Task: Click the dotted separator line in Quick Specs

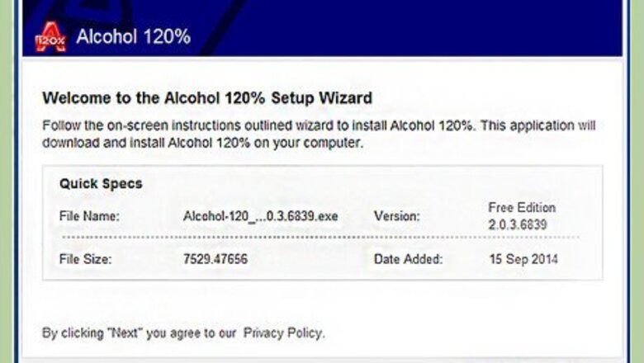Action: coord(320,238)
